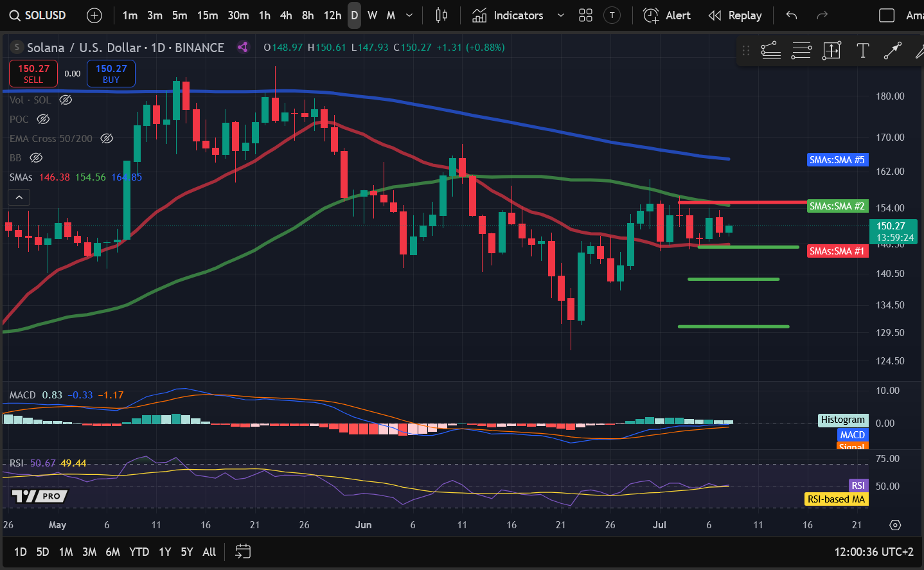Set date range to YTD

[x=139, y=551]
